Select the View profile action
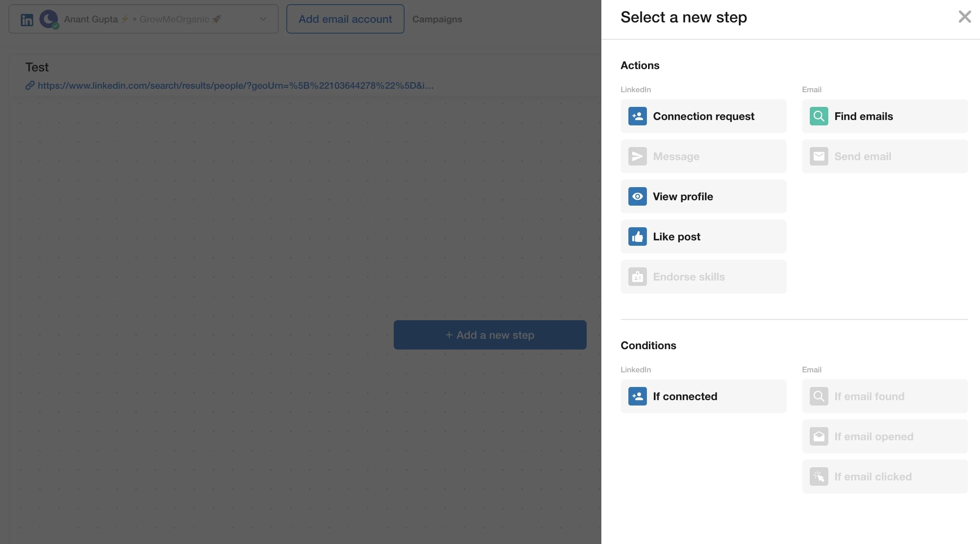 [x=703, y=196]
